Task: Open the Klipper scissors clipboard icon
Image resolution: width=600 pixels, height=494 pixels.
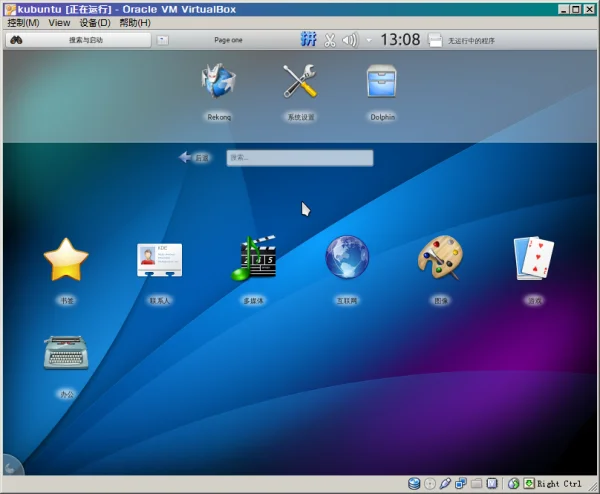Action: click(329, 40)
